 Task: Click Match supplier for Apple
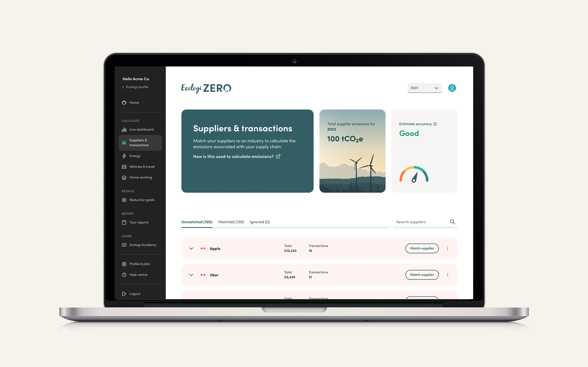(x=422, y=248)
